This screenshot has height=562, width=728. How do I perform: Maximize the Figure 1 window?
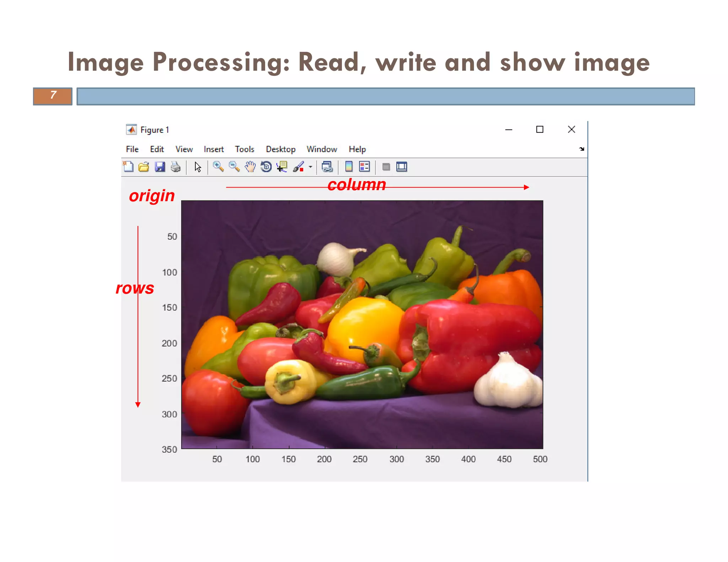[540, 129]
